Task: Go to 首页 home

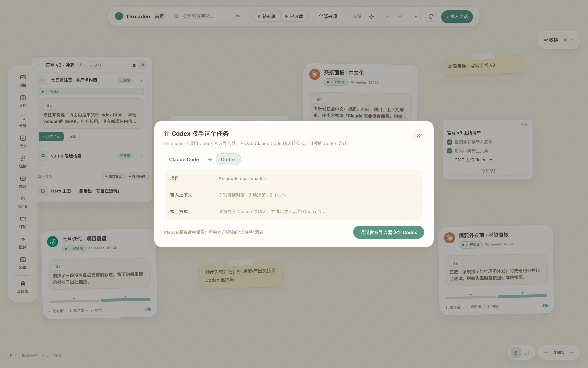Action: point(159,16)
